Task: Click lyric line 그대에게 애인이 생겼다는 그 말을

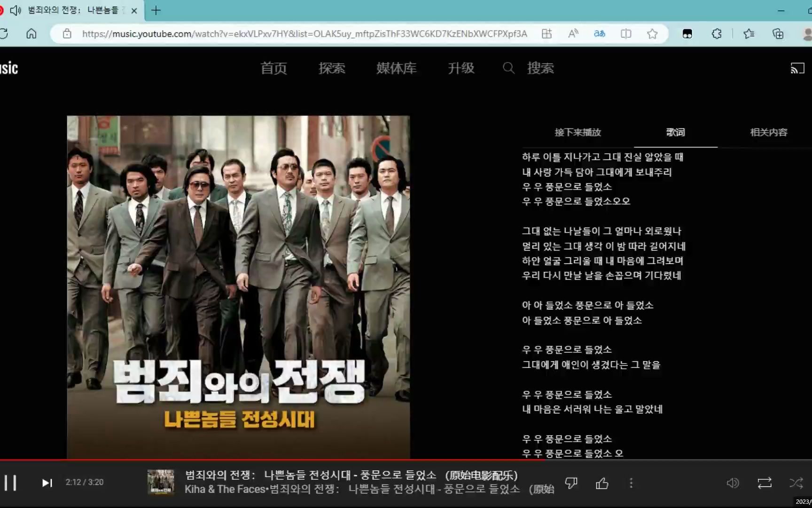Action: [591, 365]
